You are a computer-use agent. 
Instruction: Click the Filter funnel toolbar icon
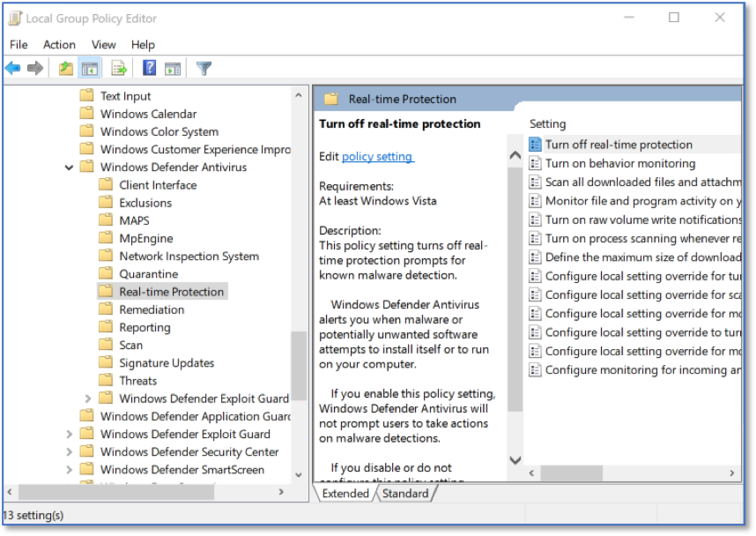pyautogui.click(x=204, y=68)
